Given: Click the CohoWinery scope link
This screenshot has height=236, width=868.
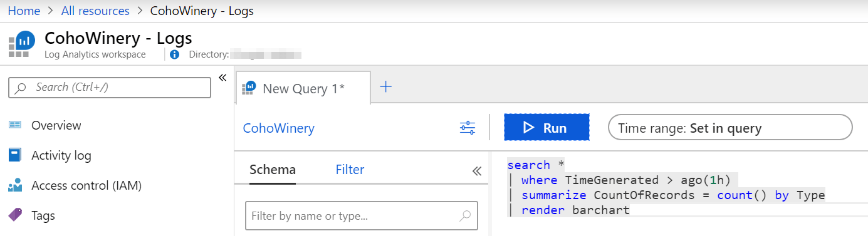Looking at the screenshot, I should pos(279,128).
